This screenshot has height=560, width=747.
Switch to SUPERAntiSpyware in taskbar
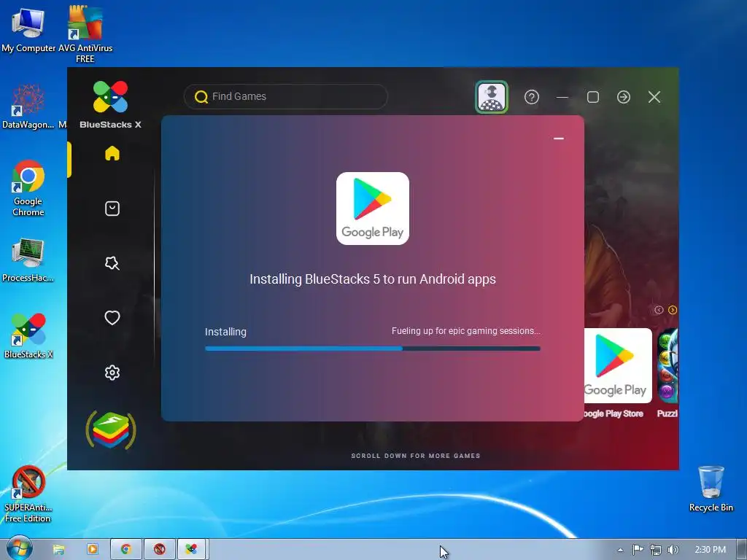160,550
